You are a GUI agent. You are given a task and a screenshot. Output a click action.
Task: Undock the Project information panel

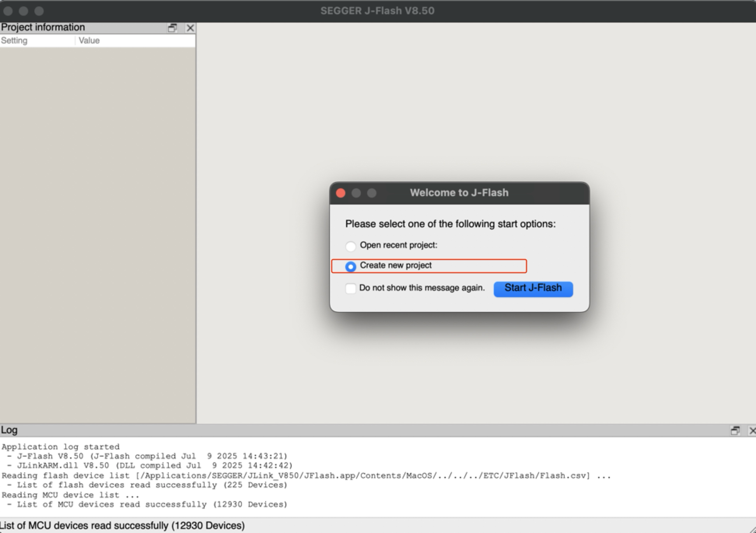click(x=172, y=28)
